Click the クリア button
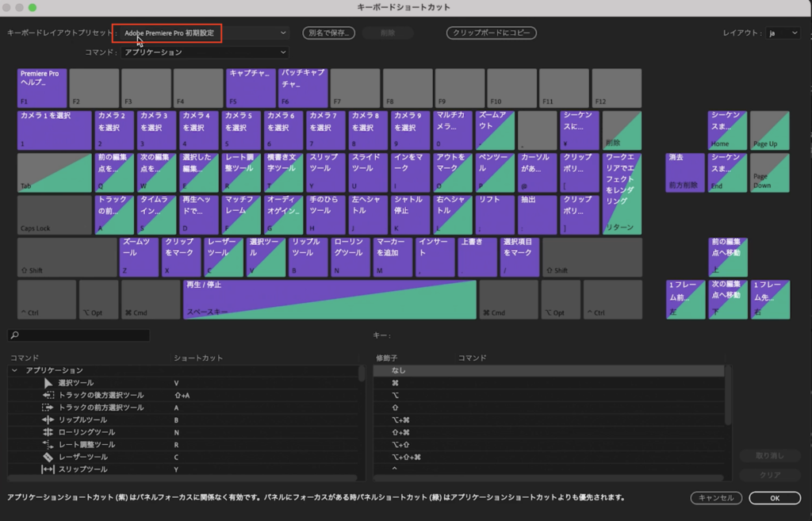 (770, 475)
